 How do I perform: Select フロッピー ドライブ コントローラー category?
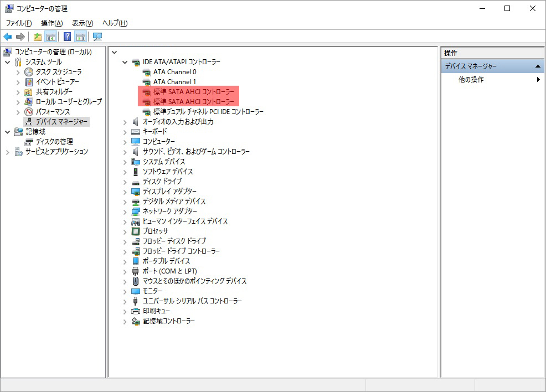[x=181, y=251]
